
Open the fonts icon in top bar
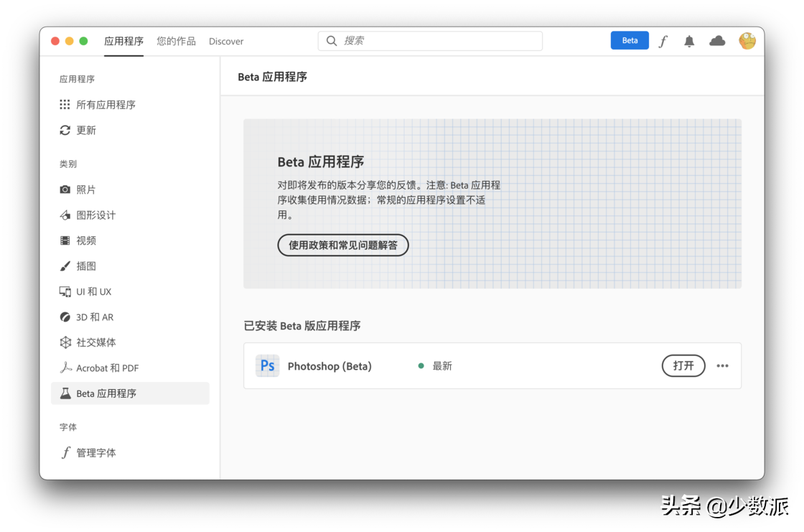point(663,41)
